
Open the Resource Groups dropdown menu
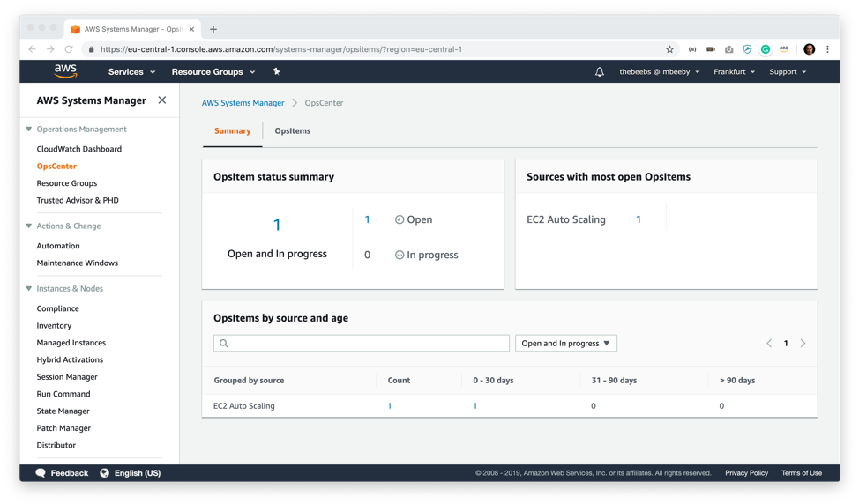tap(213, 71)
